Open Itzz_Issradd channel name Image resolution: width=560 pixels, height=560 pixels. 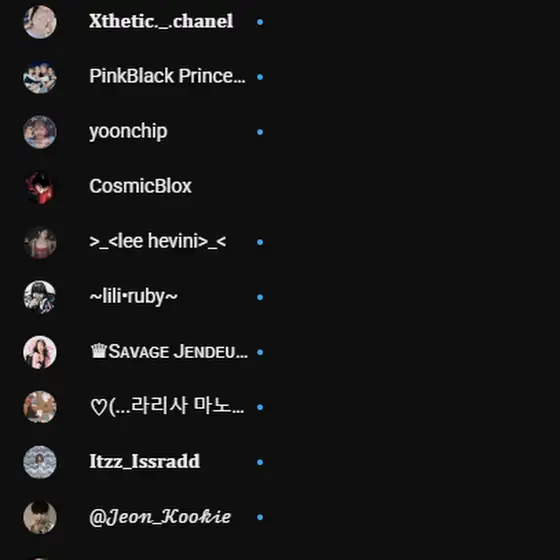click(144, 461)
